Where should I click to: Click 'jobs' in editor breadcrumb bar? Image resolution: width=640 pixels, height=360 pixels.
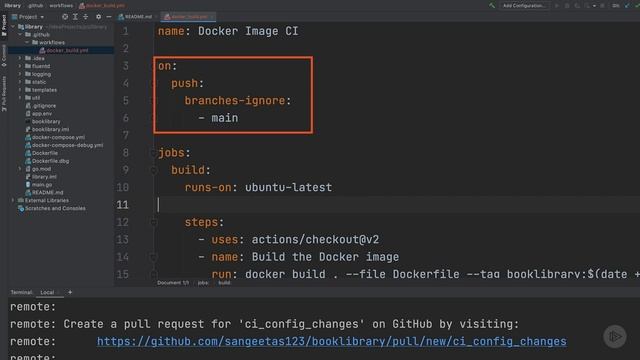203,283
